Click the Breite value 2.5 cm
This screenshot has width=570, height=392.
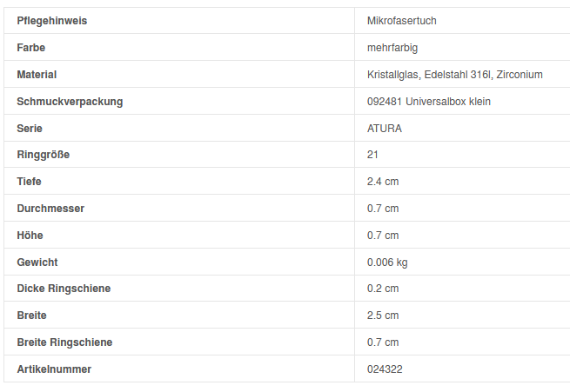pyautogui.click(x=383, y=316)
